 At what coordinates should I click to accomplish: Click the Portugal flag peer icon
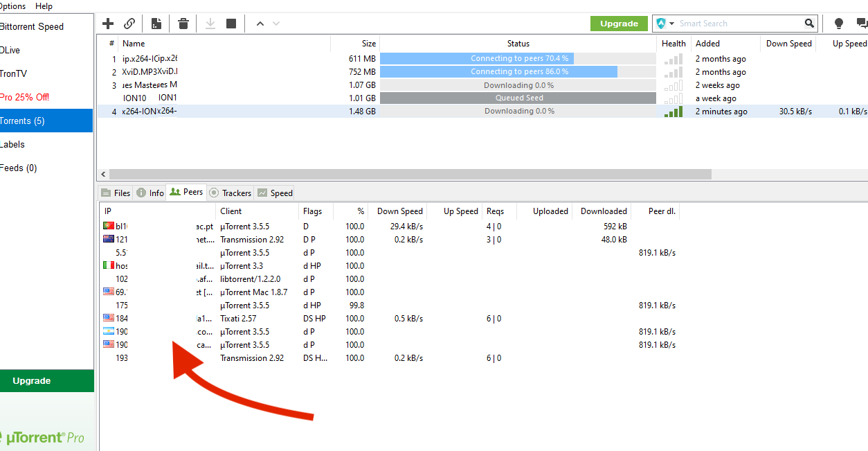[x=108, y=226]
